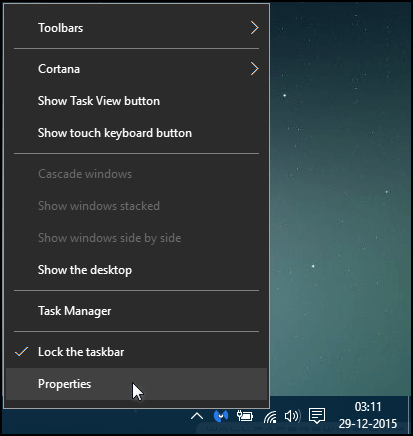Click the checkmark beside Lock the taskbar
413x436 pixels.
click(21, 352)
